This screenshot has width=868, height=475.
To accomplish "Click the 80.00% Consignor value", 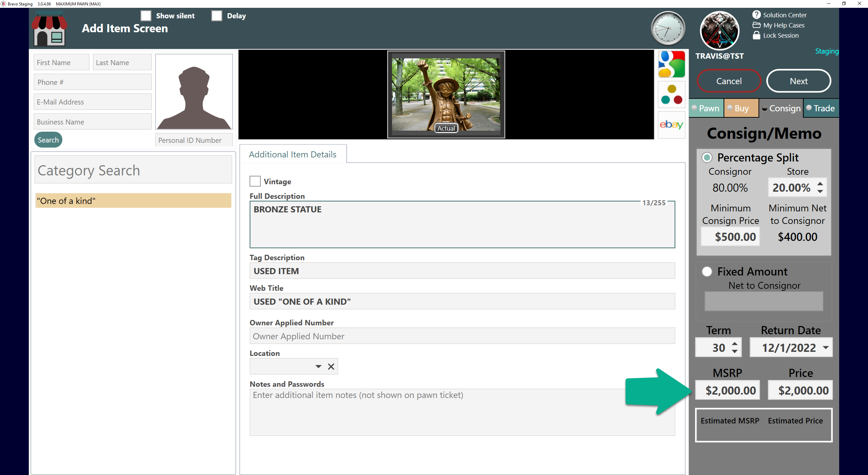I will (x=730, y=188).
